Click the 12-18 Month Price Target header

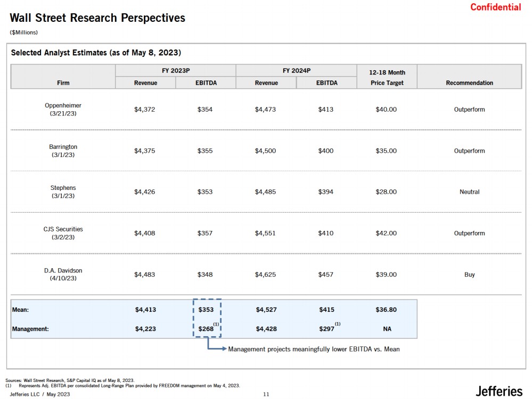coord(387,77)
